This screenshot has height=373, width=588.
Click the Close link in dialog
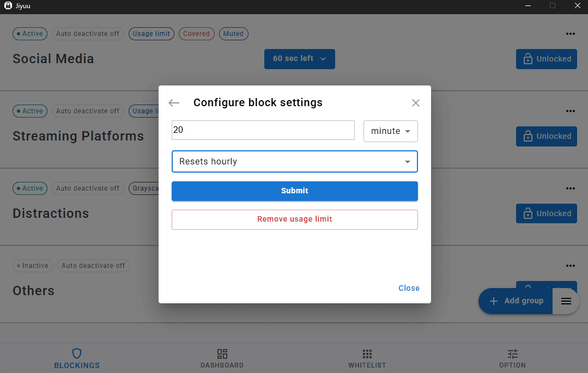[x=409, y=288]
